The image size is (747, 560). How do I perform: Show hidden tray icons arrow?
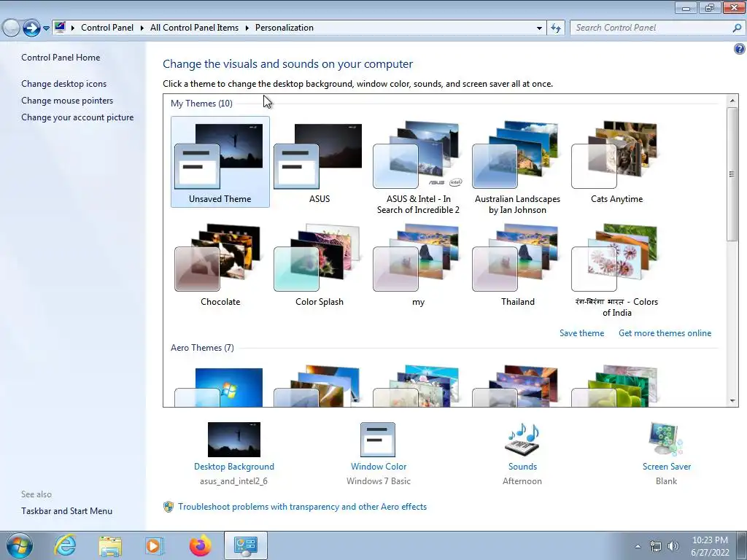click(638, 546)
